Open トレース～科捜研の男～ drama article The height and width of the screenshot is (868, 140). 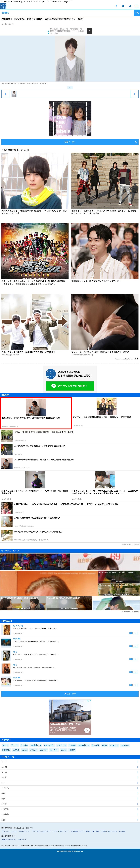(x=35, y=486)
